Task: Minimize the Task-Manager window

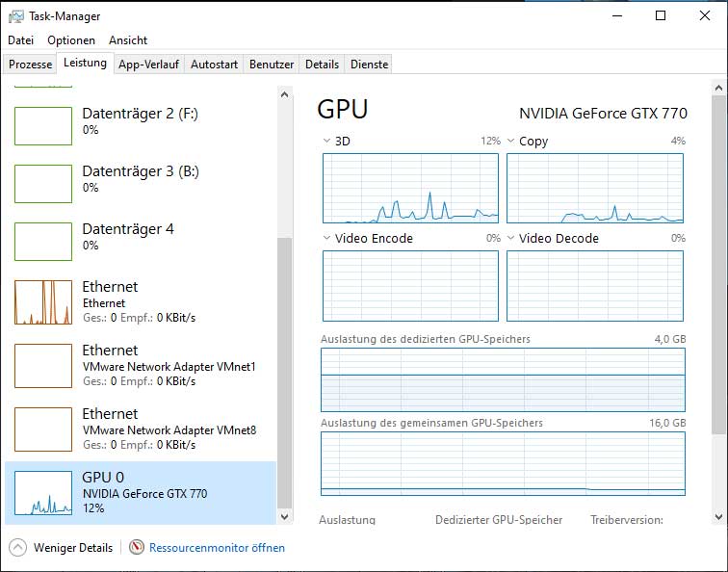Action: 617,15
